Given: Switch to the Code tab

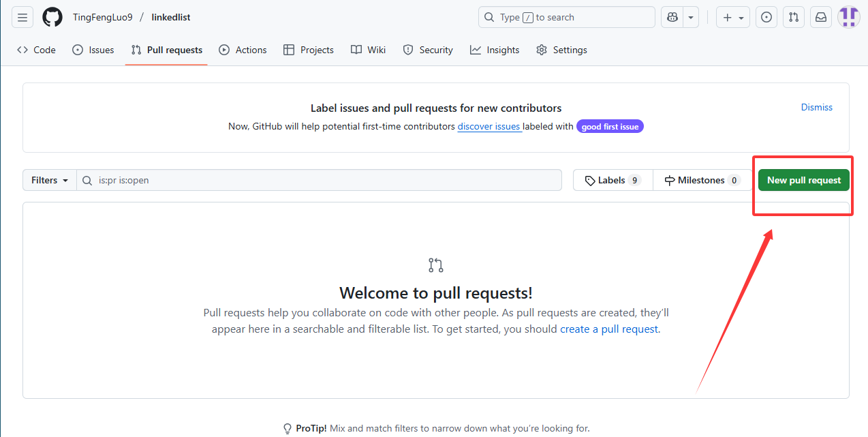Looking at the screenshot, I should pos(37,50).
